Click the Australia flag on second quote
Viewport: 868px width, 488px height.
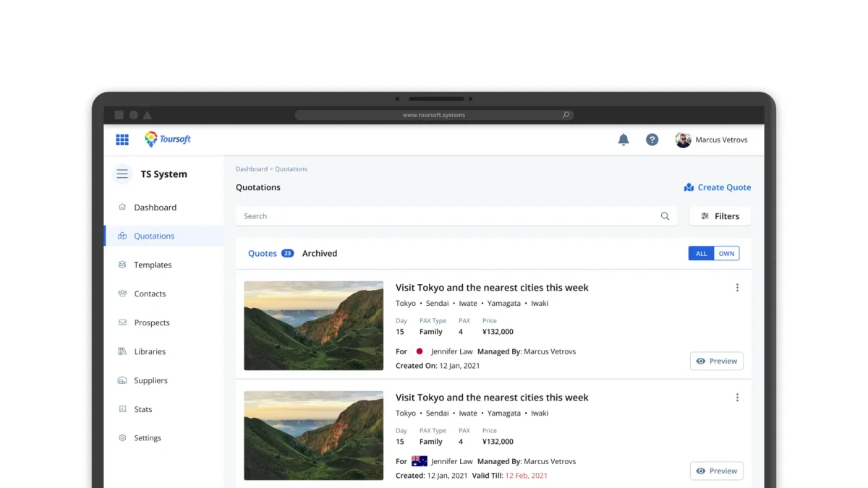(x=420, y=461)
